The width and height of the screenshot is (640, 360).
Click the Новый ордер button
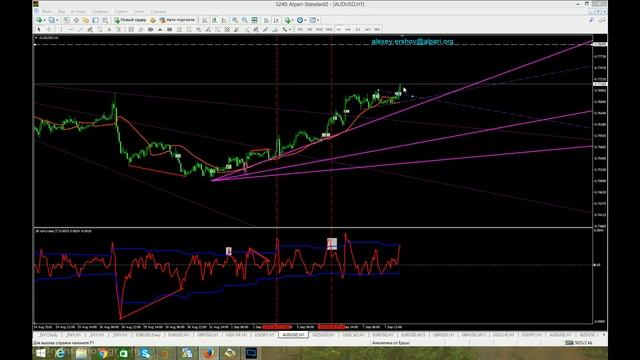point(130,20)
